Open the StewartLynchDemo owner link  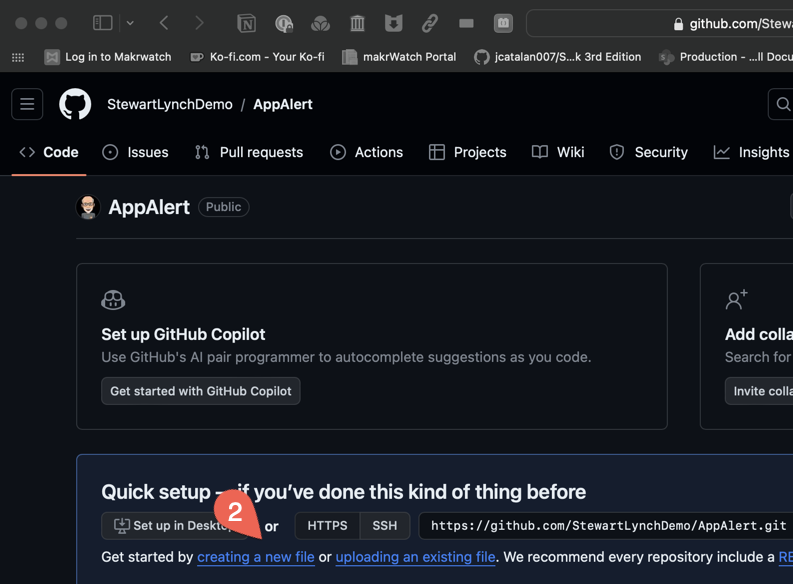click(x=170, y=104)
